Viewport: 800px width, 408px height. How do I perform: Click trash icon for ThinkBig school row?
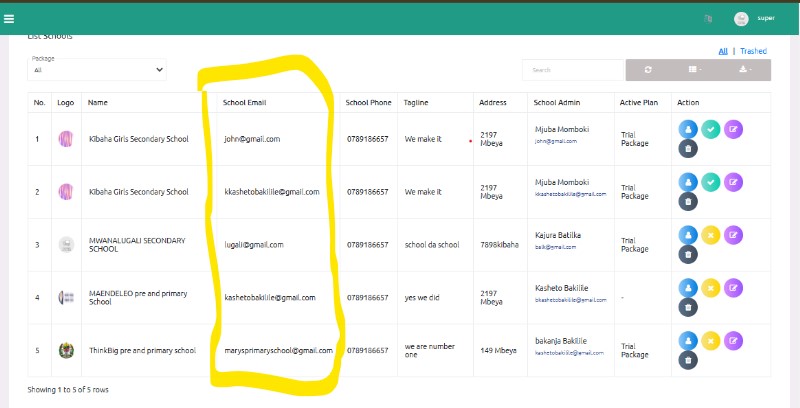tap(688, 360)
